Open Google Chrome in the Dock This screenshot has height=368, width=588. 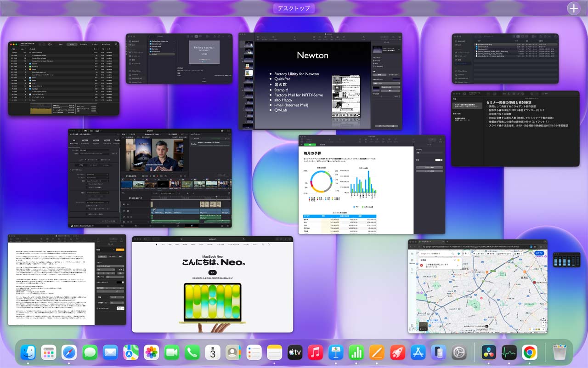coord(529,353)
